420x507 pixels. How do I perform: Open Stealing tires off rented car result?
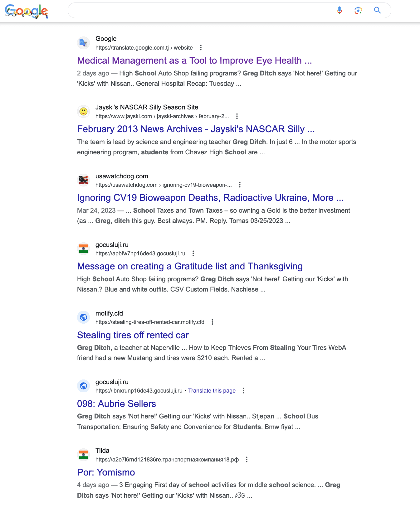[x=133, y=335]
